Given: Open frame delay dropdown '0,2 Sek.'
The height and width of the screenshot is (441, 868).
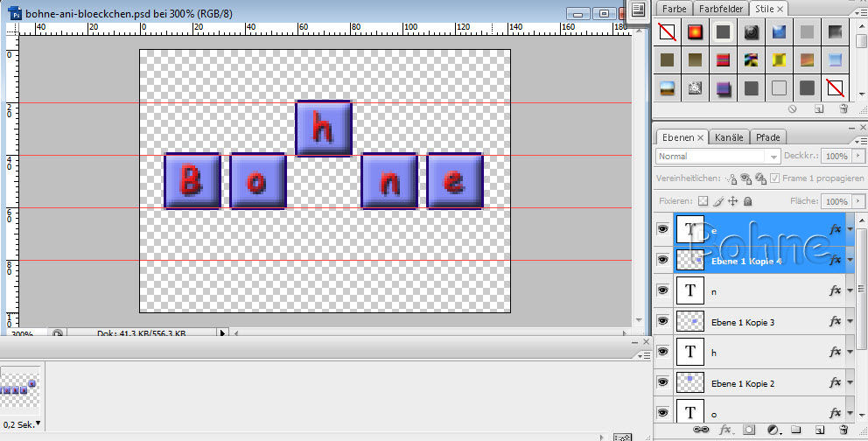Looking at the screenshot, I should pyautogui.click(x=19, y=423).
